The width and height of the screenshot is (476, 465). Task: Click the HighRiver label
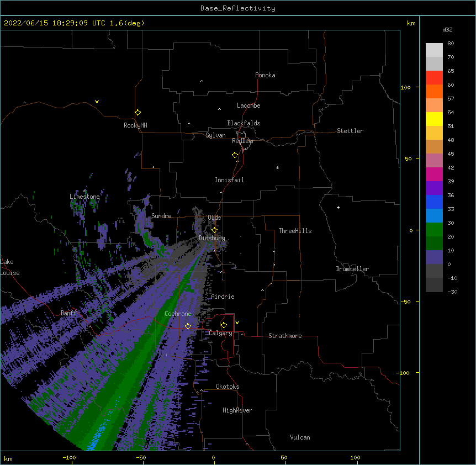click(x=237, y=410)
